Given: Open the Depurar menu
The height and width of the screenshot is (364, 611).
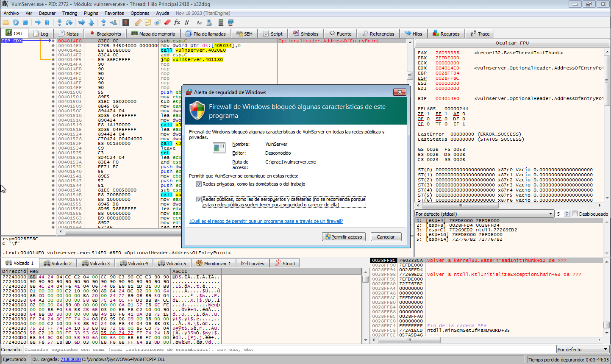Looking at the screenshot, I should pyautogui.click(x=47, y=13).
